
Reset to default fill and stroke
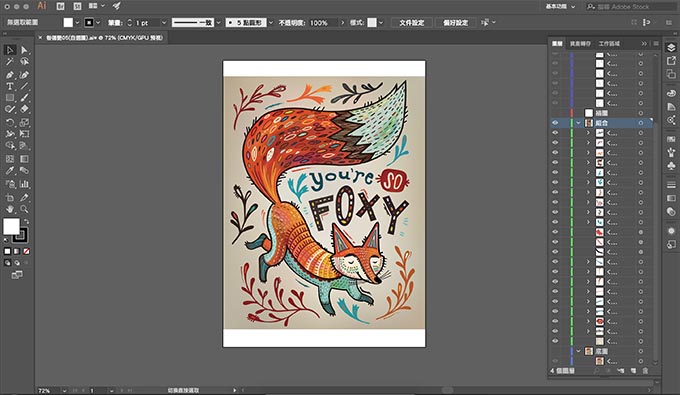coord(6,240)
